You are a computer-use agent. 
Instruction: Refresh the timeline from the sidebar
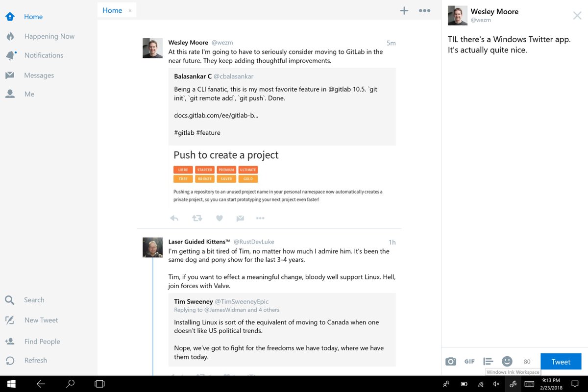[35, 360]
